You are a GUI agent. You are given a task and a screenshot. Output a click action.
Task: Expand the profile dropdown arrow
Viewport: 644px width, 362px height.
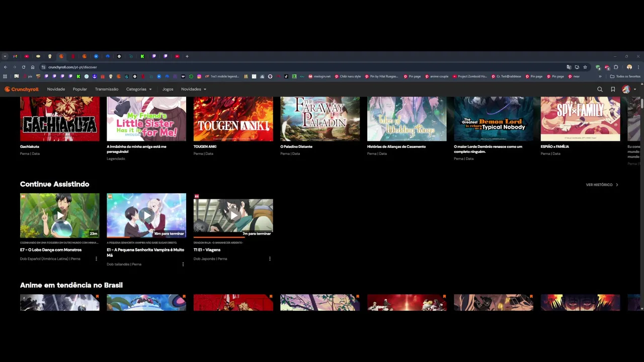coord(635,89)
